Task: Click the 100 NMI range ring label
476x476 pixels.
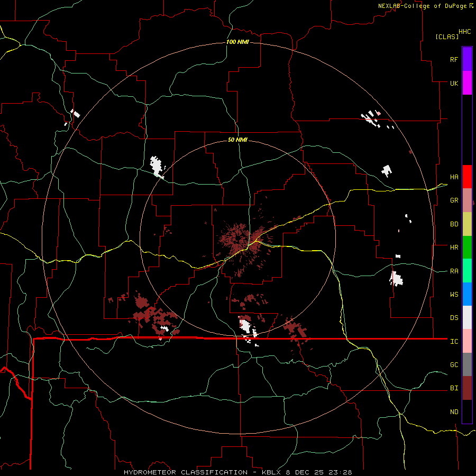Action: 237,42
